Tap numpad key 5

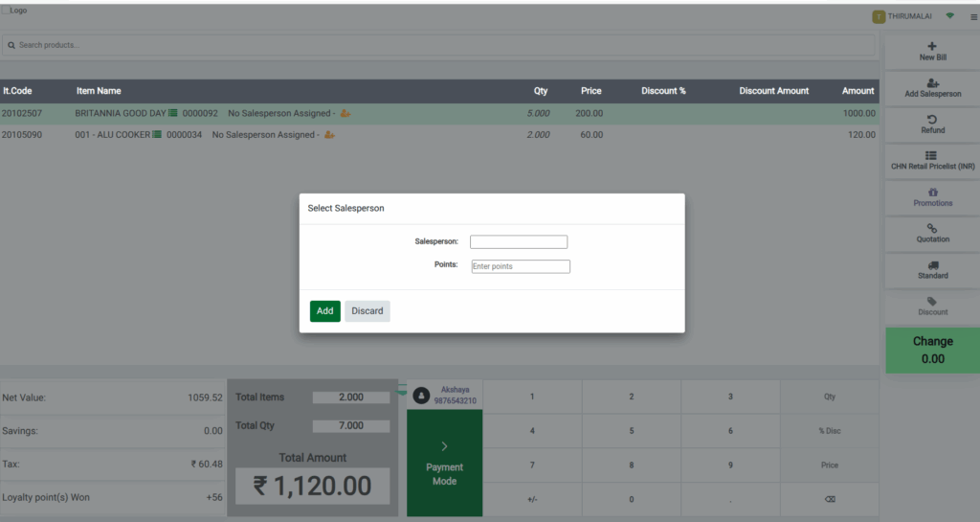coord(632,431)
